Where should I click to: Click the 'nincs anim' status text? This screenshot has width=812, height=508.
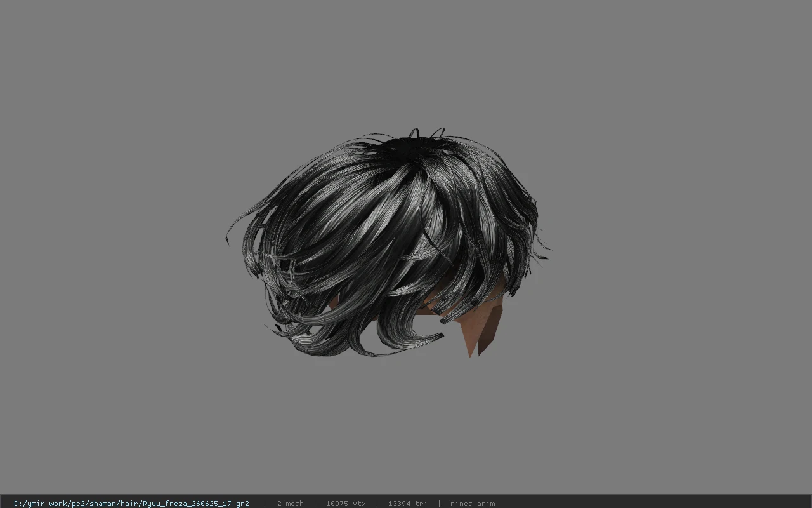(x=473, y=504)
